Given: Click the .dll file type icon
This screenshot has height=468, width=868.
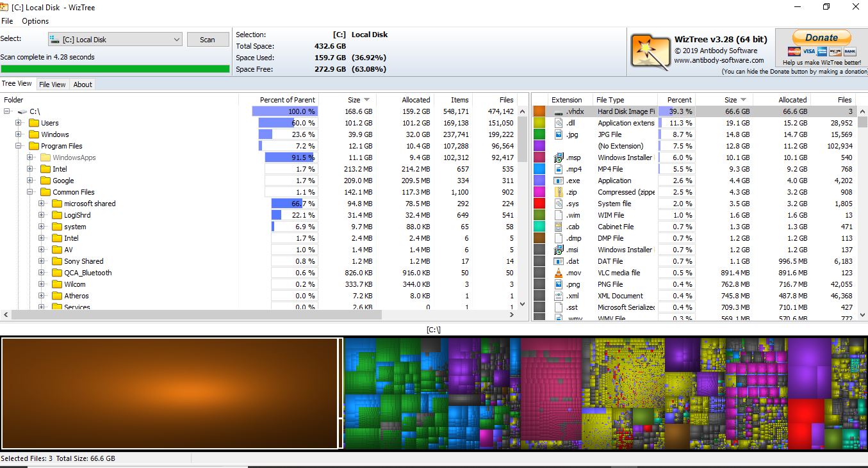Looking at the screenshot, I should click(558, 123).
